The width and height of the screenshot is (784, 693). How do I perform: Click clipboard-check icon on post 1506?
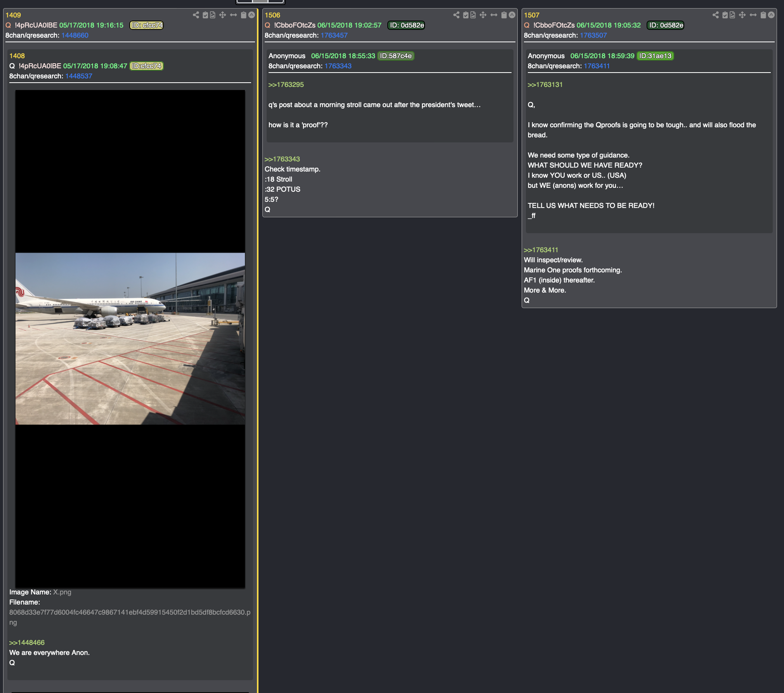pos(466,15)
